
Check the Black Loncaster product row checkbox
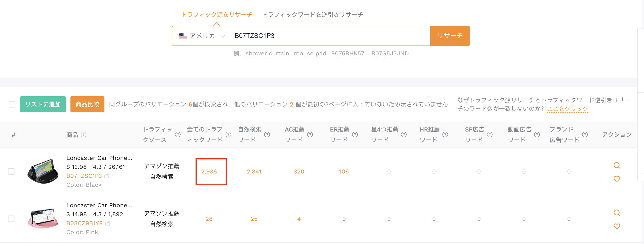(11, 171)
